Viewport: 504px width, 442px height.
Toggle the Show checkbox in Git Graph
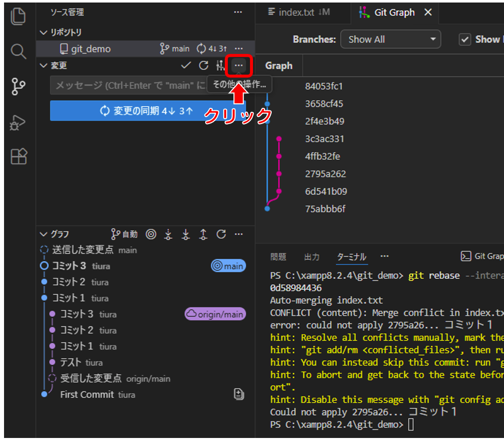tap(466, 39)
